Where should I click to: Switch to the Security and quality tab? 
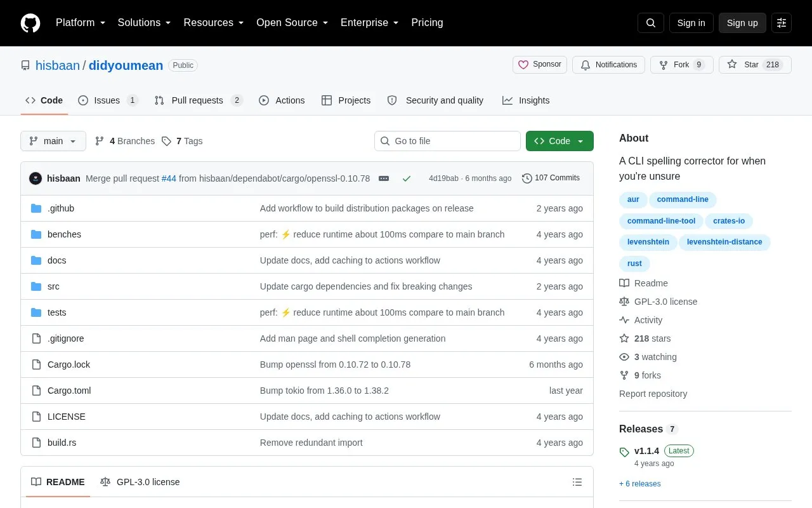point(435,100)
